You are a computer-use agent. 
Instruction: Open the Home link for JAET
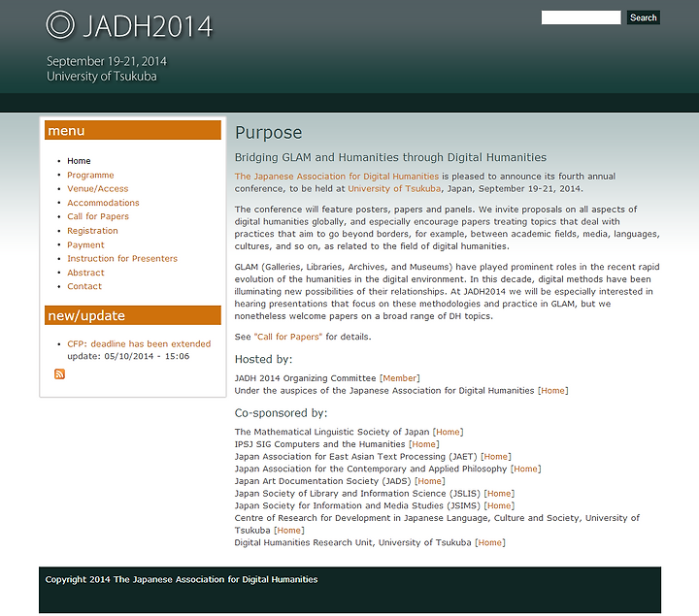click(x=496, y=457)
